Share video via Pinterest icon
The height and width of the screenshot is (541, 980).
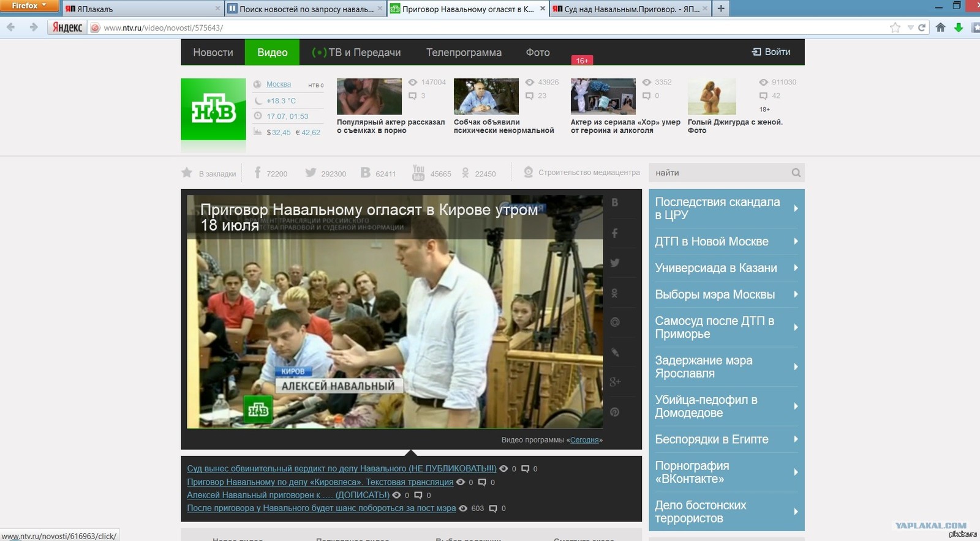click(x=615, y=412)
